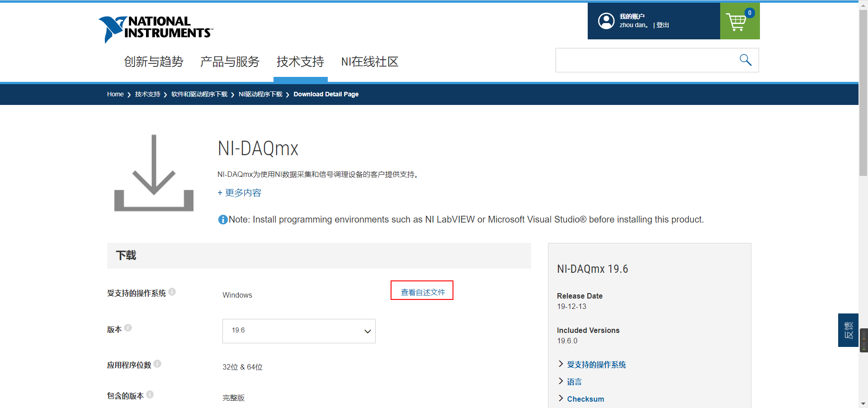This screenshot has width=868, height=408.
Task: Click the tooltip icon beside 包含的版本
Action: pos(151,394)
